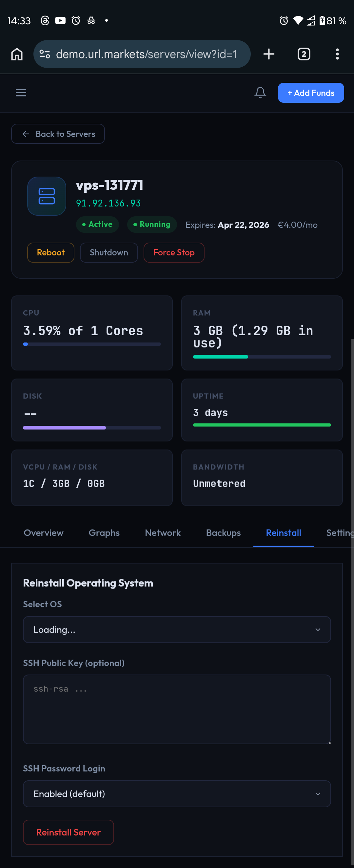Open the notifications bell
Image resolution: width=354 pixels, height=868 pixels.
(260, 93)
